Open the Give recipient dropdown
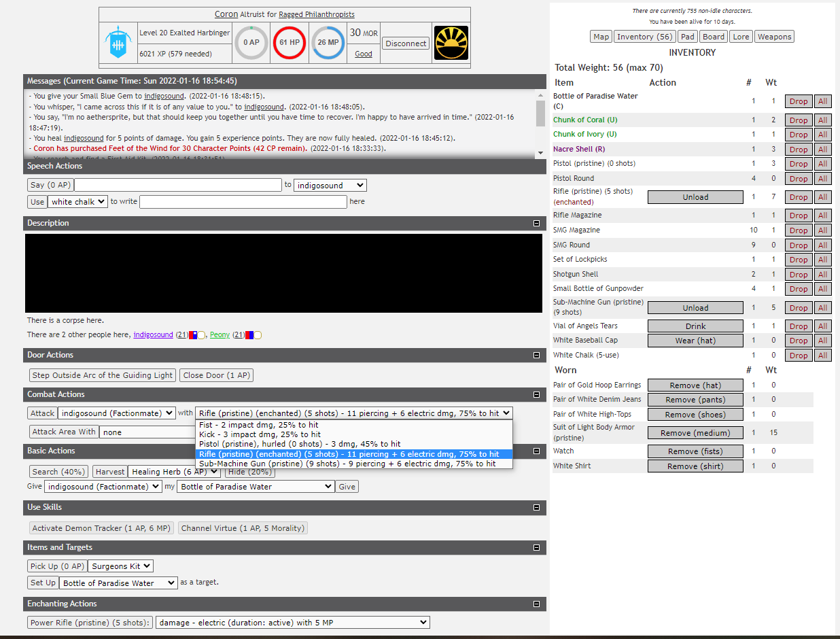Viewport: 840px width, 639px height. (x=103, y=487)
